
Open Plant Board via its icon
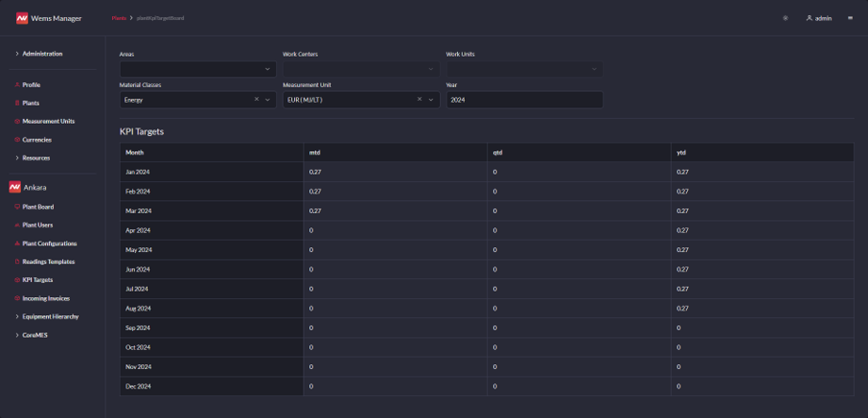(17, 207)
